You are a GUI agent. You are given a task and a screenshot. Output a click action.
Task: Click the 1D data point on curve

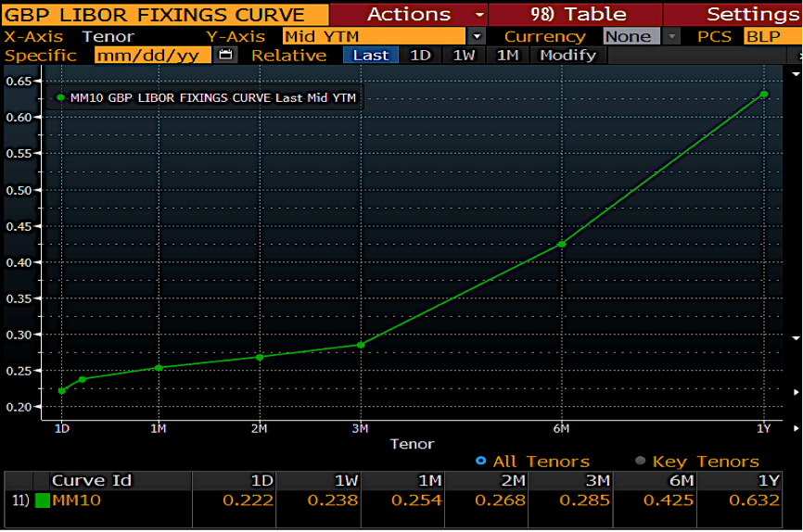point(62,391)
